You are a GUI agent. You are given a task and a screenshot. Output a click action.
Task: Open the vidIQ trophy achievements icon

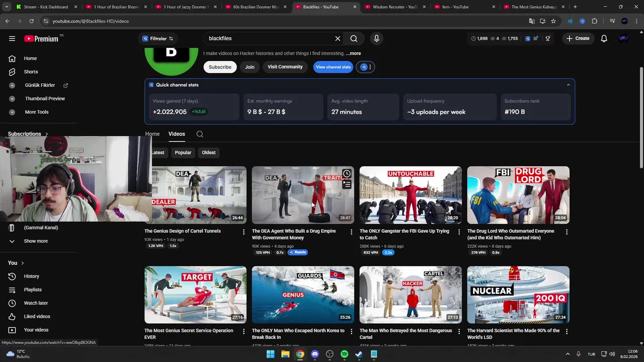(x=548, y=38)
